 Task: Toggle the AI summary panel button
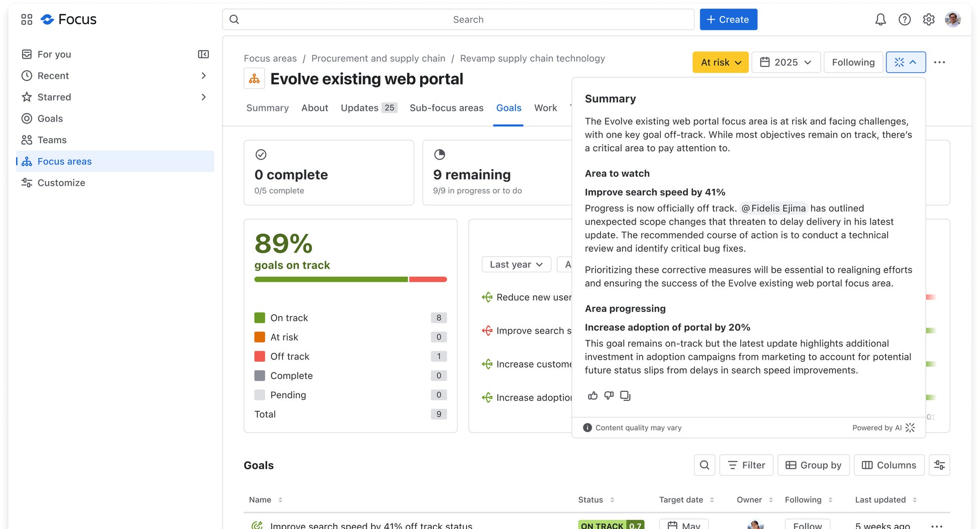[x=905, y=62]
